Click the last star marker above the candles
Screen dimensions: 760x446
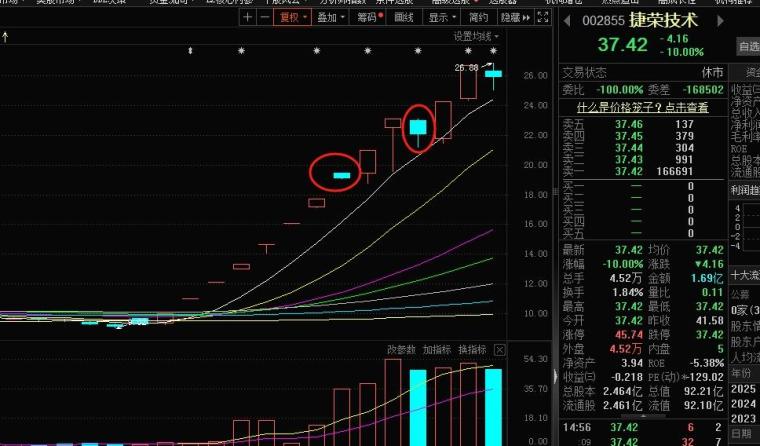pos(494,50)
